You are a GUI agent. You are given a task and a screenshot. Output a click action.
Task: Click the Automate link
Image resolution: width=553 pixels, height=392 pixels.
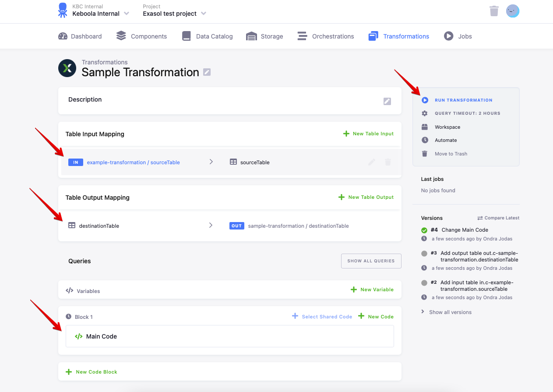coord(446,140)
